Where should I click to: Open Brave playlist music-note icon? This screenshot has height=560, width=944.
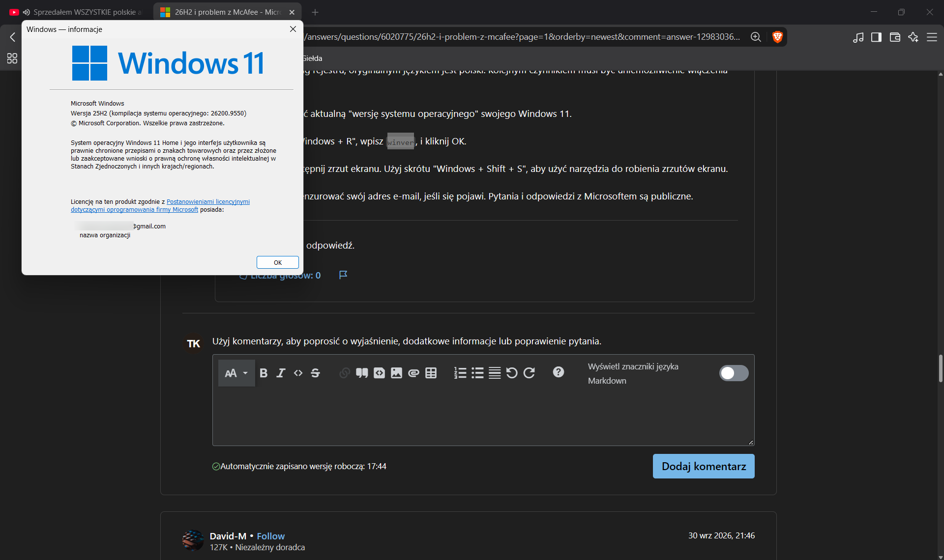coord(858,37)
